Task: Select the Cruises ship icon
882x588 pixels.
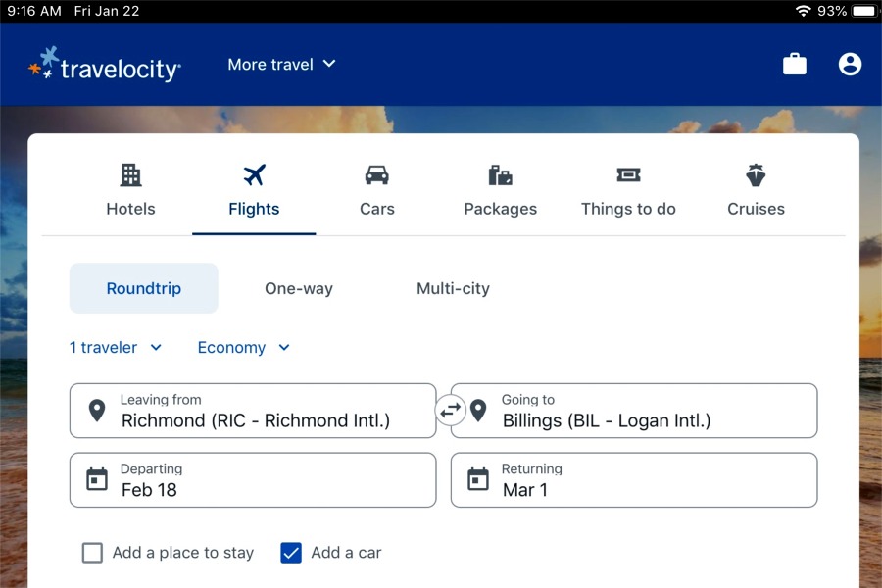Action: 756,175
